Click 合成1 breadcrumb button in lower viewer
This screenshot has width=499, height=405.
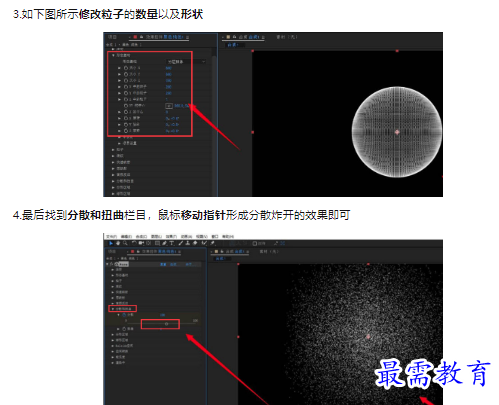(221, 259)
